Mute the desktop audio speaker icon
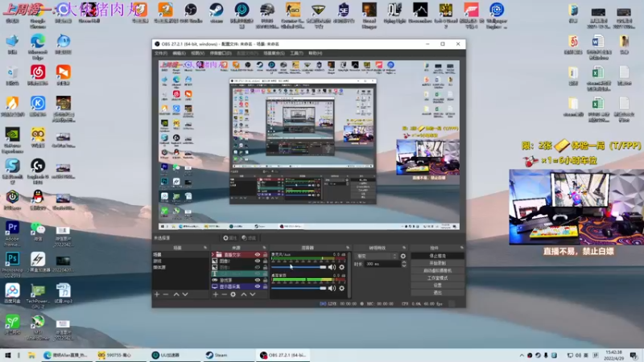Viewport: 644px width, 362px height. pos(332,288)
